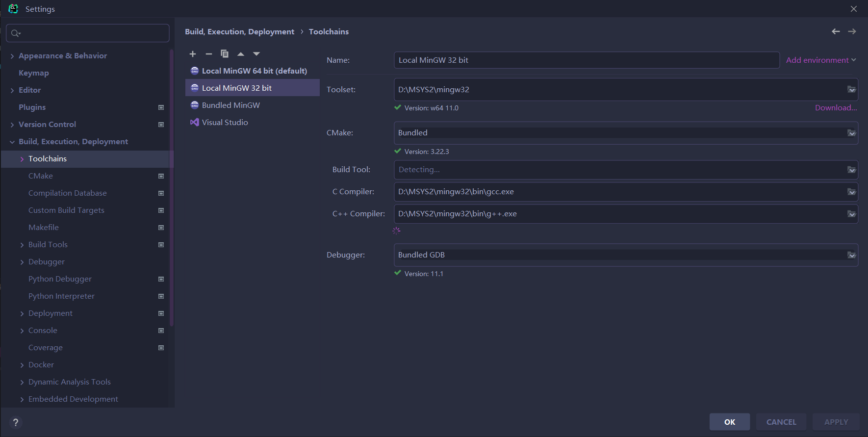Add a new toolchain with plus icon
The height and width of the screenshot is (437, 868).
click(x=193, y=54)
